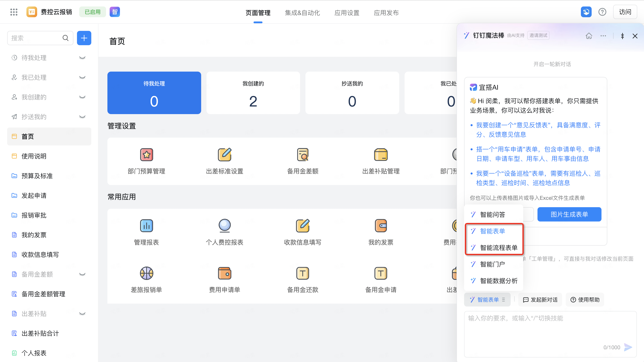Toggle hidden eye icon for 抄送我的 in the sidebar
Viewport: 644px width, 362px height.
82,117
